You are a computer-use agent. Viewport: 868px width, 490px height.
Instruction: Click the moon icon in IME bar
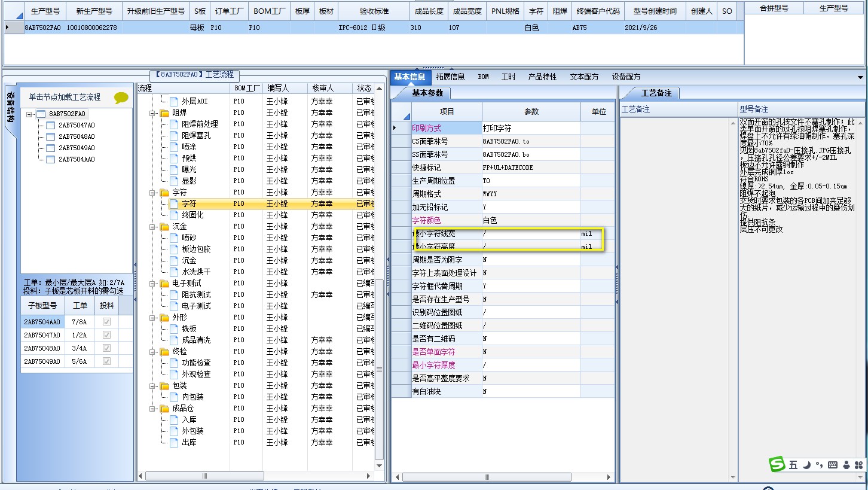806,465
